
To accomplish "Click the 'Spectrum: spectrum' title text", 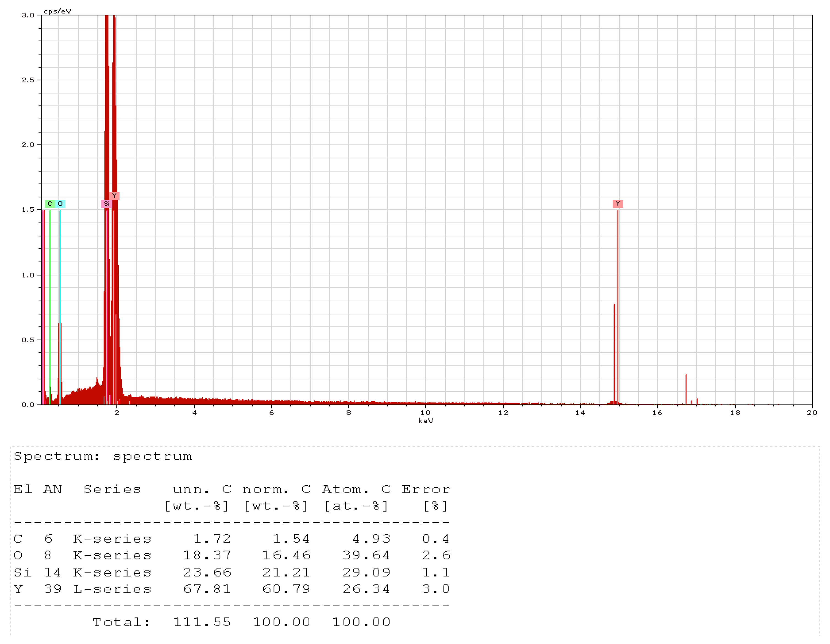I will pyautogui.click(x=103, y=456).
